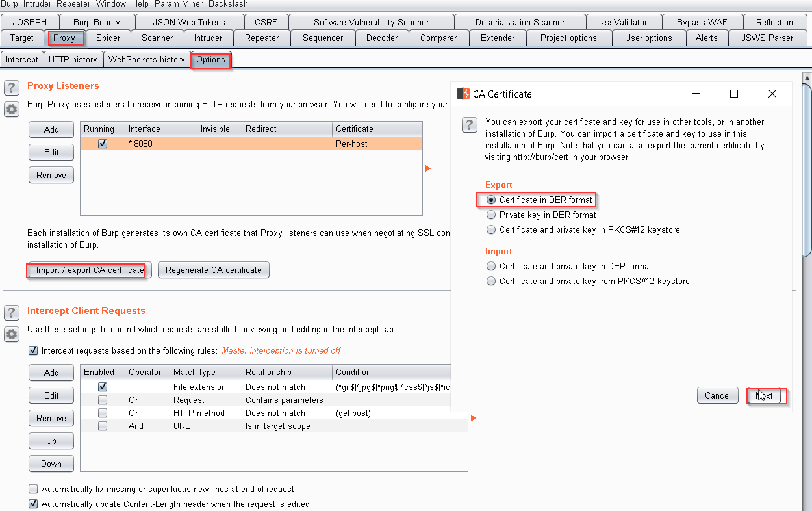812x511 pixels.
Task: Enable the Contains parameters rule checkbox
Action: pos(103,400)
